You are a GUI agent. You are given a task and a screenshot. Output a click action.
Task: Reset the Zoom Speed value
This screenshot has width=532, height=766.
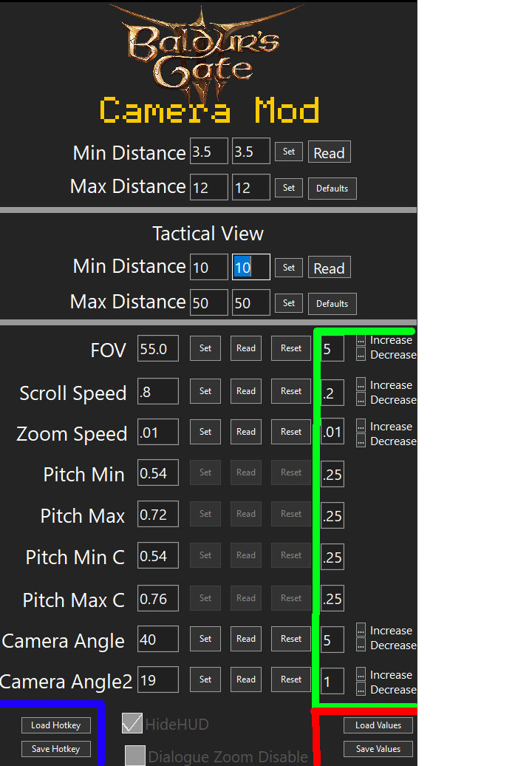pos(291,432)
